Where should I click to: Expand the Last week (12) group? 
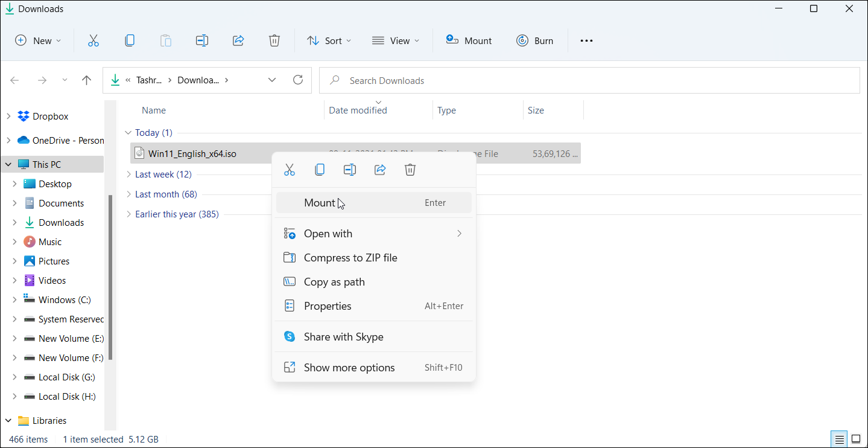128,174
